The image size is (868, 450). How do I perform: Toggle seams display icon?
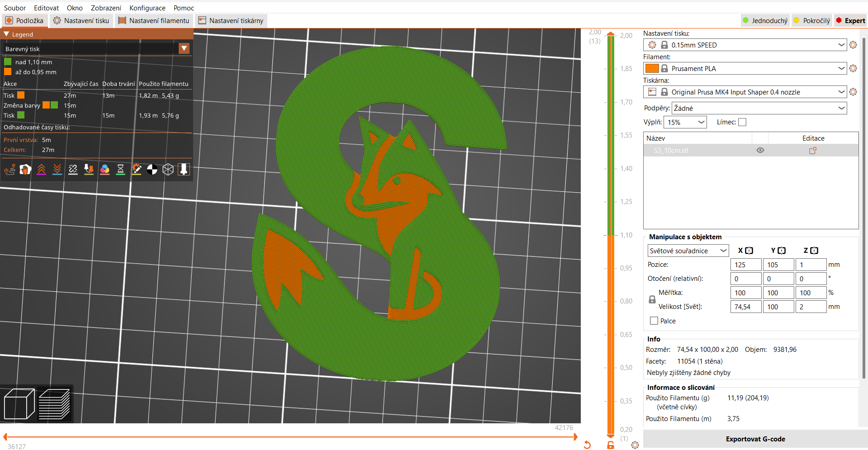[73, 170]
